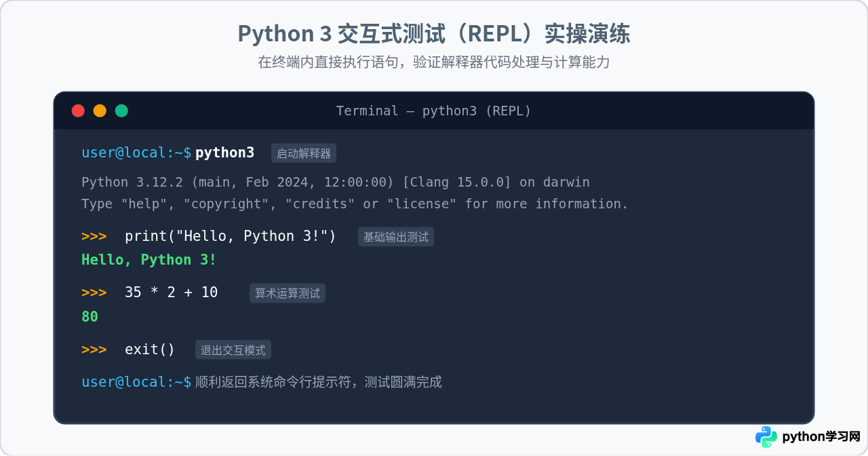The height and width of the screenshot is (456, 868).
Task: Click the '算术运算测试' label tag
Action: coord(288,294)
